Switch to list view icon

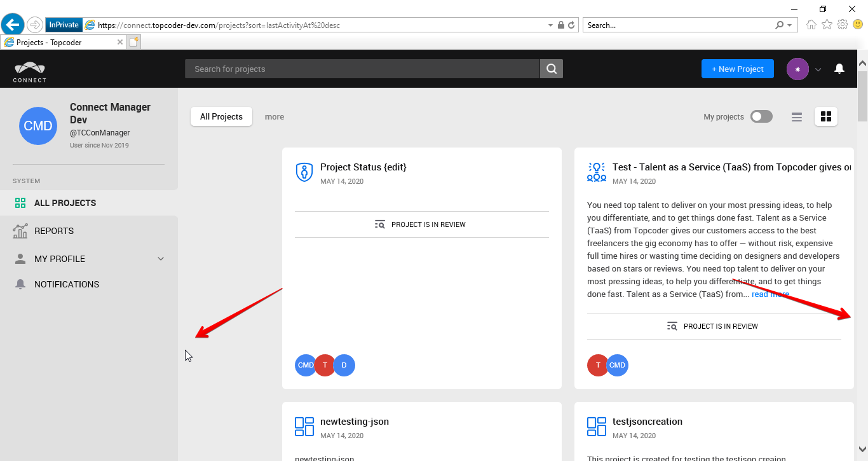pyautogui.click(x=797, y=116)
